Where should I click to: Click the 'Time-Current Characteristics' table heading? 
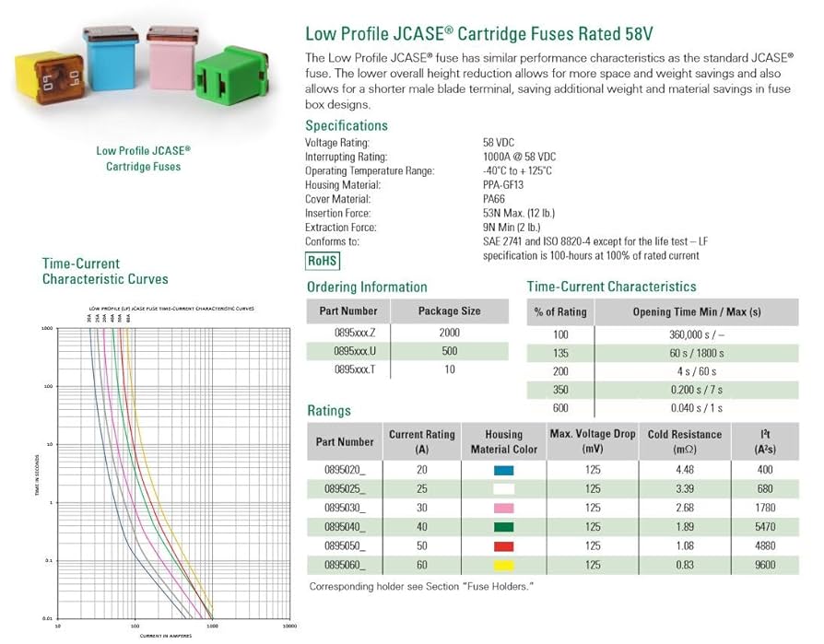611,287
